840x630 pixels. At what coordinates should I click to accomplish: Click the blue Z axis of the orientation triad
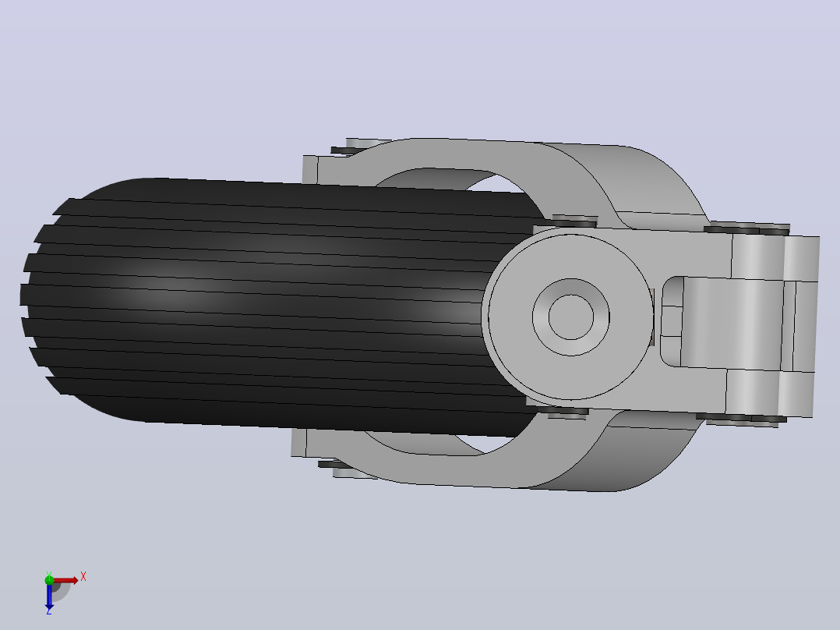[49, 596]
